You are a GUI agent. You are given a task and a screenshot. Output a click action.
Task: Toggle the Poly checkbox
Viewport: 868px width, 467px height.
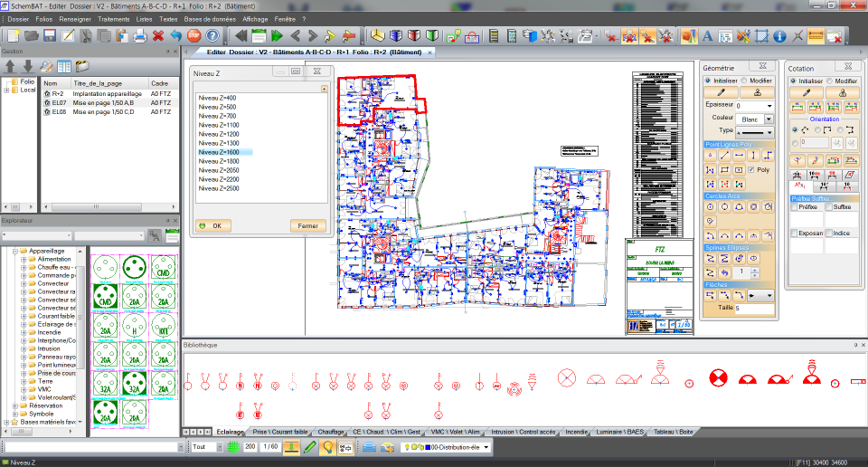point(751,169)
